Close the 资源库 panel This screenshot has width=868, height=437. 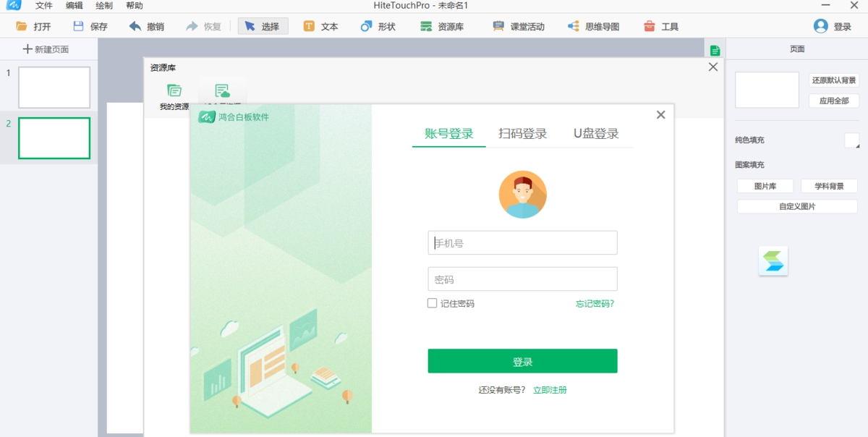pos(713,67)
